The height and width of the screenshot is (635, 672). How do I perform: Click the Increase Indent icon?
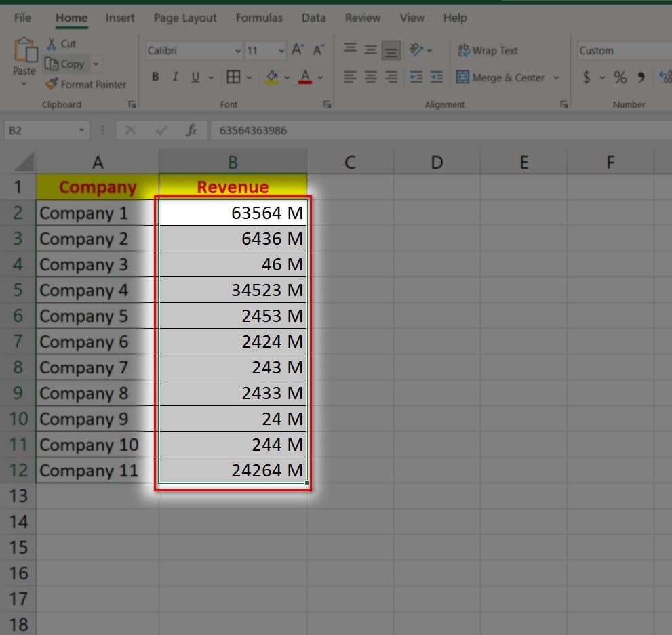tap(437, 77)
